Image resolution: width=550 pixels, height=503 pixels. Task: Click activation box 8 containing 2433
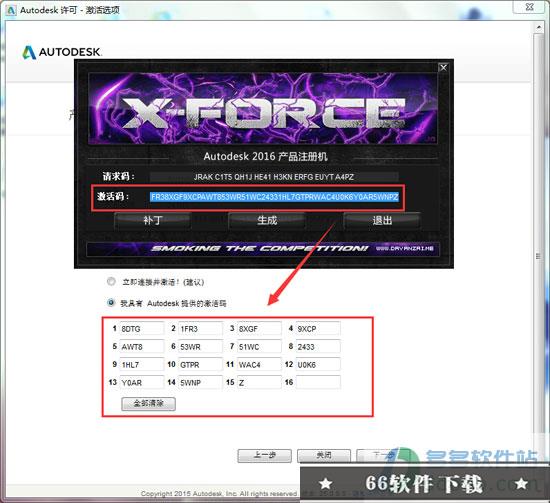pos(318,347)
